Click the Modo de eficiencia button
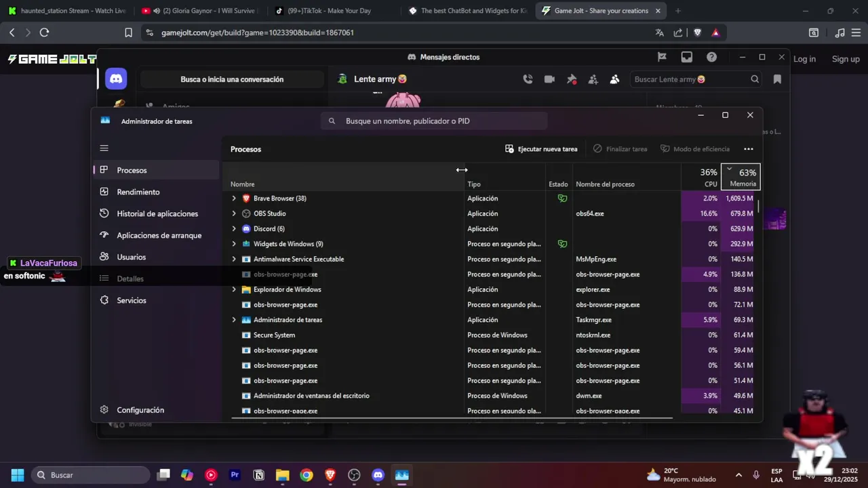 pos(695,149)
